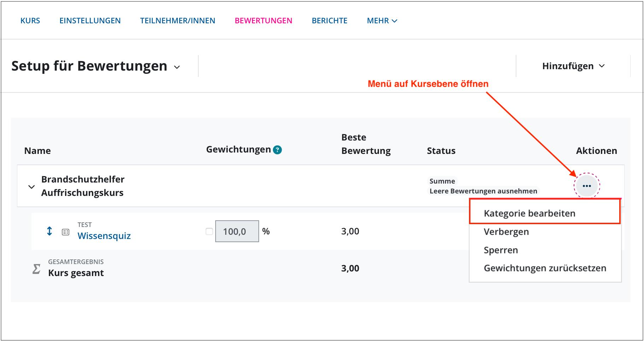Go to the Einstellungen tab

click(x=90, y=20)
